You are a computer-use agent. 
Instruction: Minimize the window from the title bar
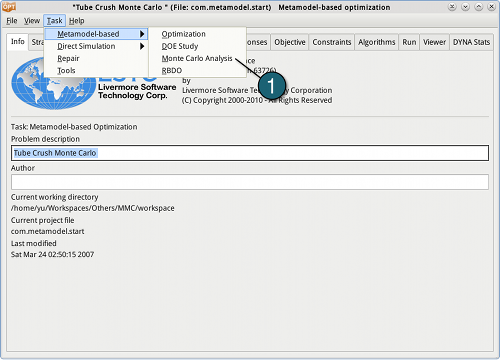click(465, 7)
